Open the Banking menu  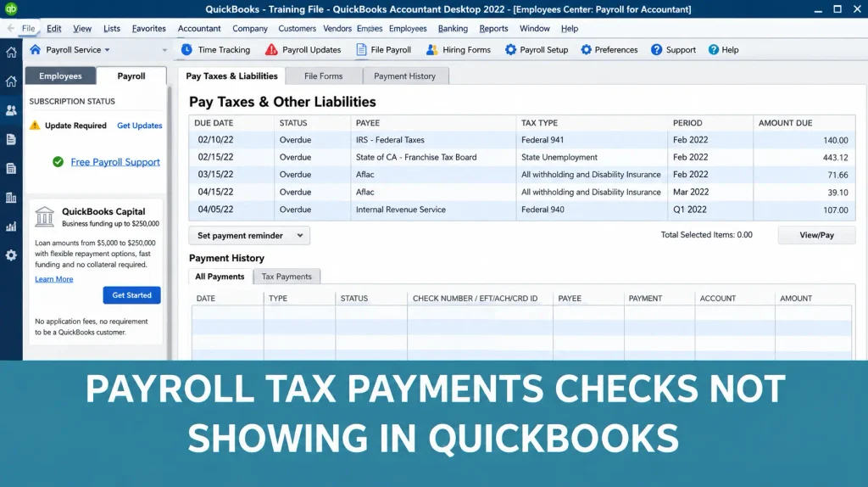click(453, 28)
